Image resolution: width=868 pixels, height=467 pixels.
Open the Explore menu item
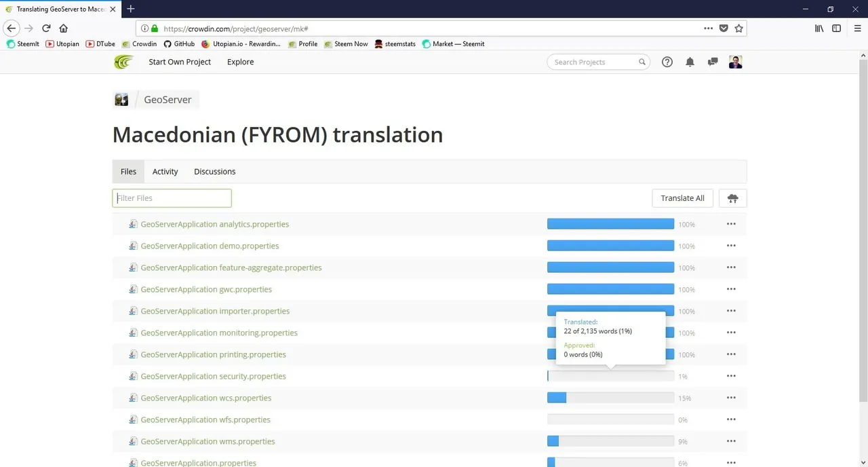240,62
